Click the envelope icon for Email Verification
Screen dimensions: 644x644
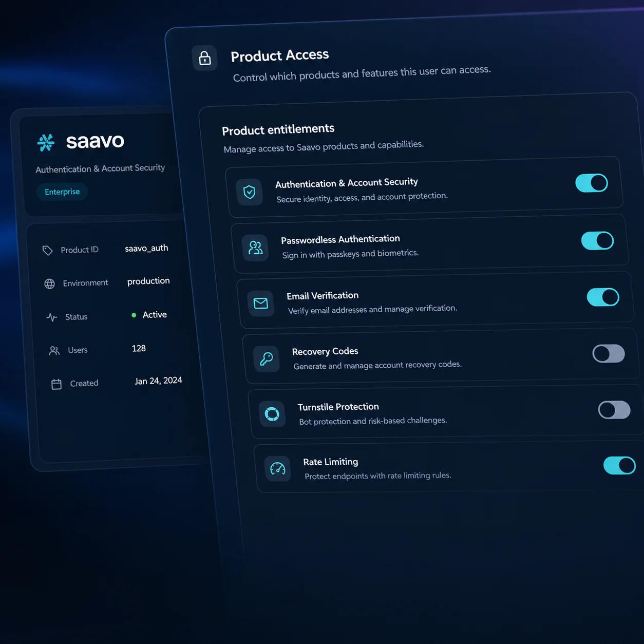click(x=261, y=303)
